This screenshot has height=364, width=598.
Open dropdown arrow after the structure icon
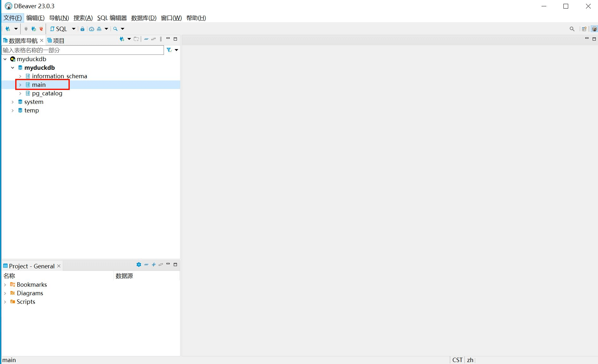[x=107, y=29]
